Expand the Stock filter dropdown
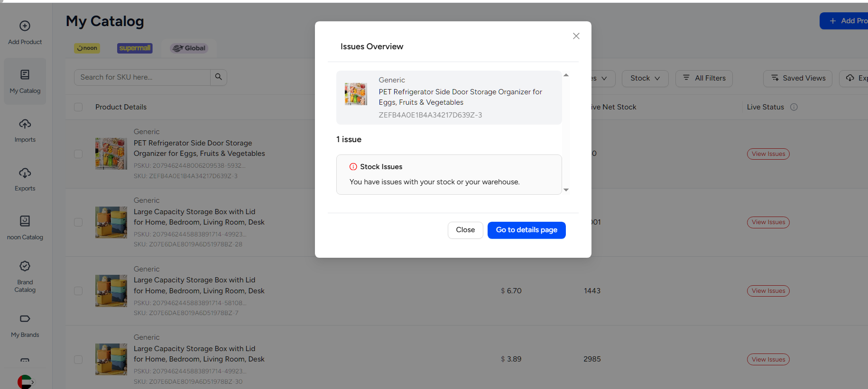This screenshot has height=389, width=868. 645,78
